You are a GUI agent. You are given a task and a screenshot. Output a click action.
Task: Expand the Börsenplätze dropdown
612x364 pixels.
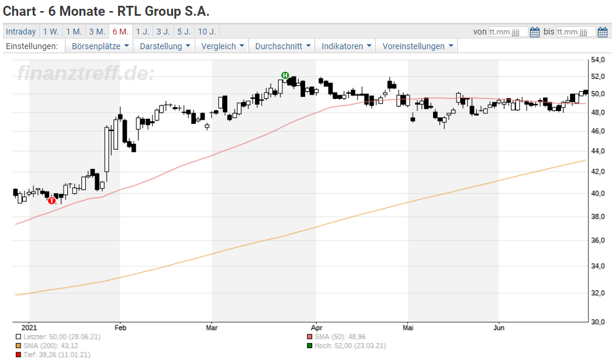(100, 46)
